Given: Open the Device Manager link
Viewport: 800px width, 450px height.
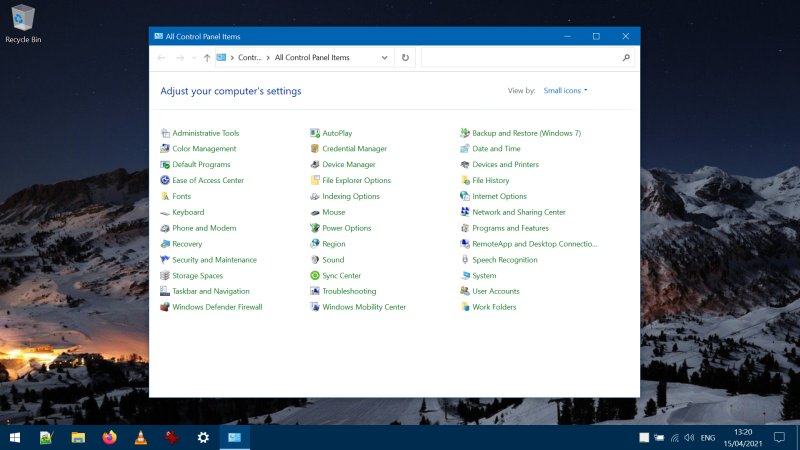Looking at the screenshot, I should pos(348,165).
